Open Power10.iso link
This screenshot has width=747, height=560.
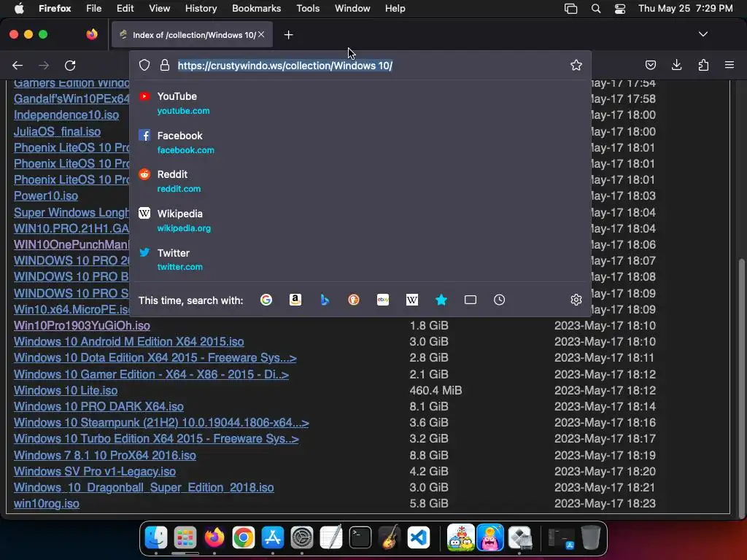(x=46, y=196)
